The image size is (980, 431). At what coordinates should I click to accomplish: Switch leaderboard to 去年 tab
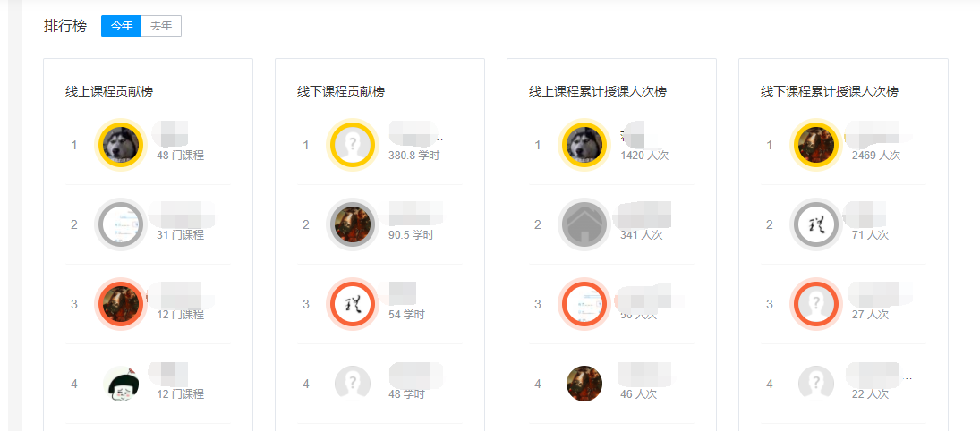(161, 26)
